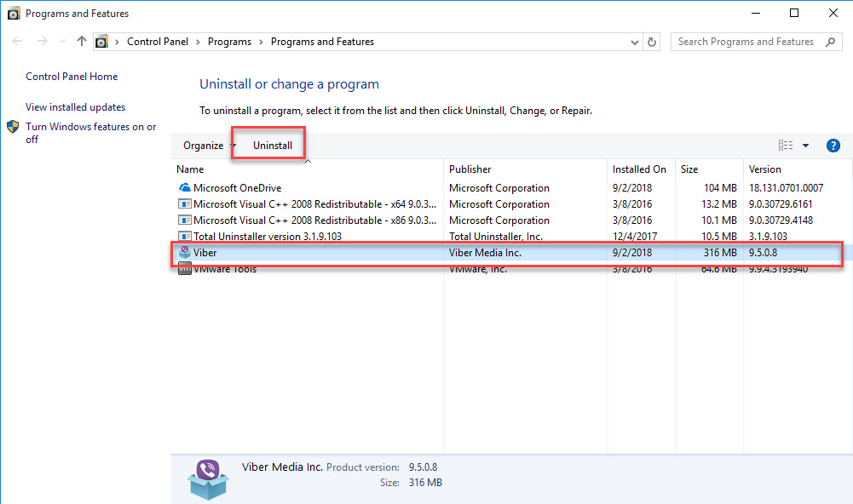Close the Programs and Features window
This screenshot has height=504, width=853.
tap(833, 13)
